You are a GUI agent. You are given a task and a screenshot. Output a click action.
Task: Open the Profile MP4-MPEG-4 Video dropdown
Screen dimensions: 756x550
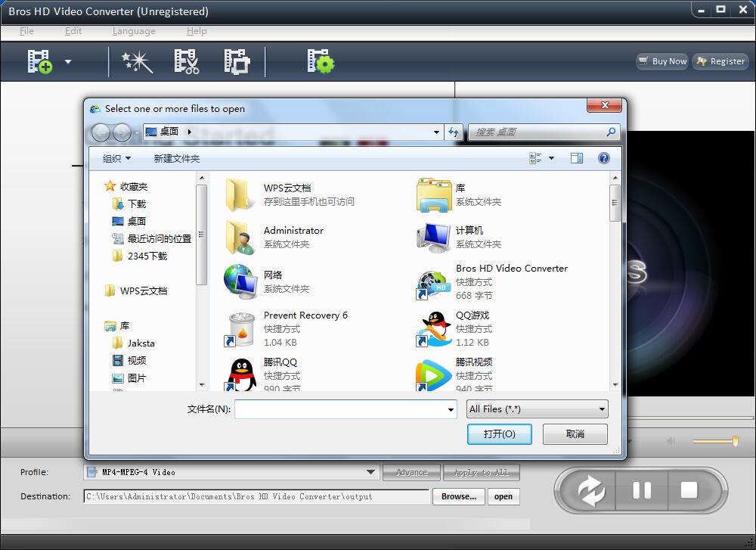click(231, 472)
